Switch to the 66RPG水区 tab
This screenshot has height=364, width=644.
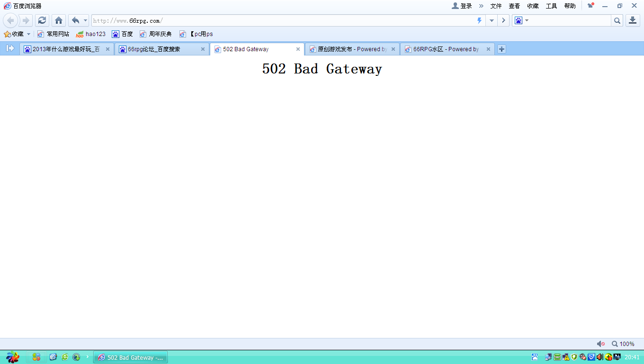447,49
